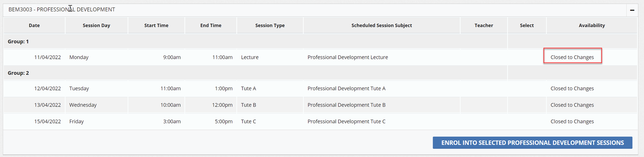Image resolution: width=644 pixels, height=157 pixels.
Task: Click Enrol Into Selected Professional Development Sessions
Action: pos(532,143)
